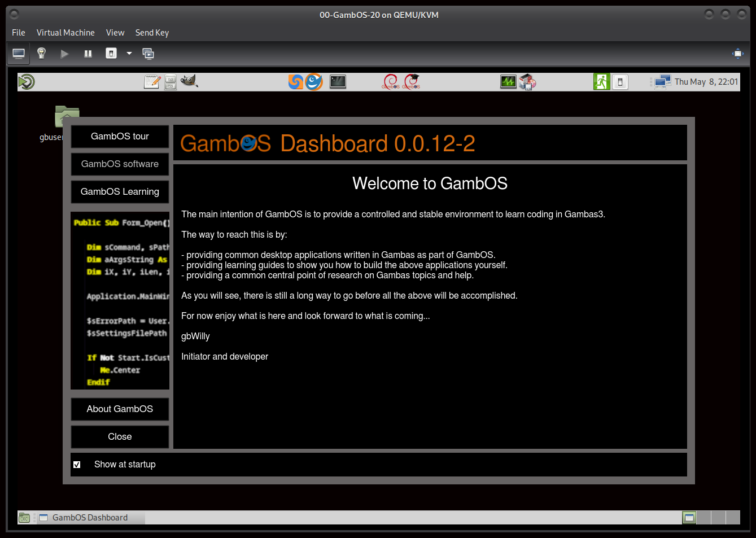Toggle the VM fullscreen resize icon
756x538 pixels.
pos(738,54)
